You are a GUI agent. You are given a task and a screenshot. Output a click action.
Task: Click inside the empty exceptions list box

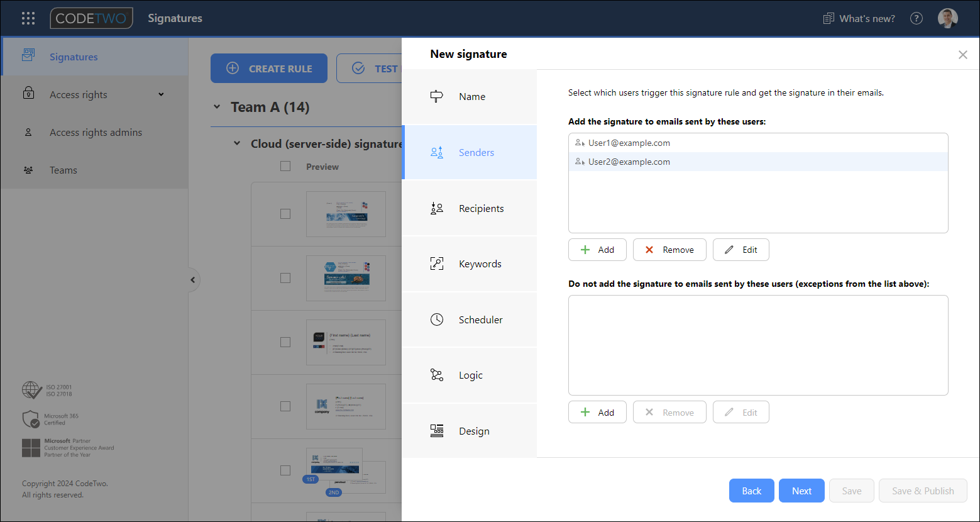(758, 345)
